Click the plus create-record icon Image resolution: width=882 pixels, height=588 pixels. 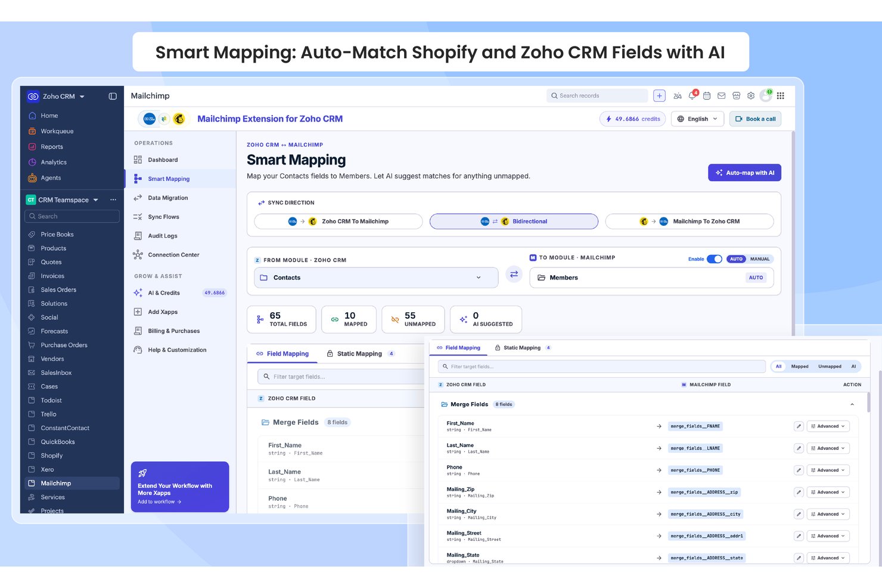click(659, 96)
